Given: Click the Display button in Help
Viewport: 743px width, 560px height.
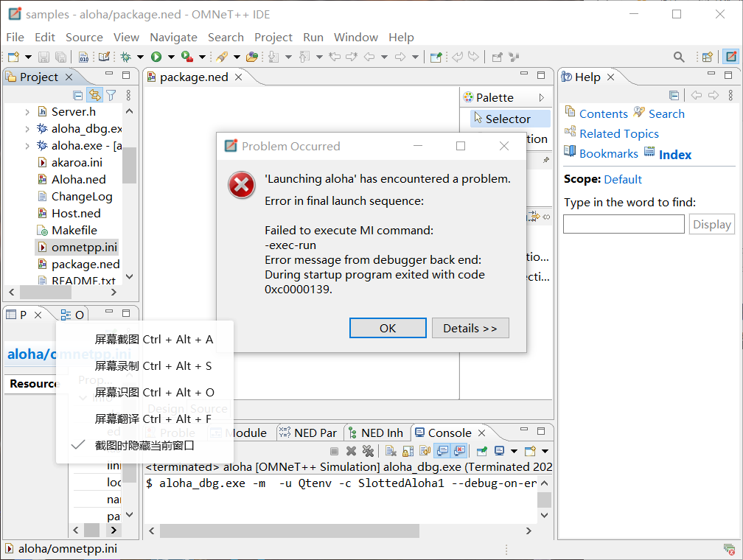Looking at the screenshot, I should (712, 224).
